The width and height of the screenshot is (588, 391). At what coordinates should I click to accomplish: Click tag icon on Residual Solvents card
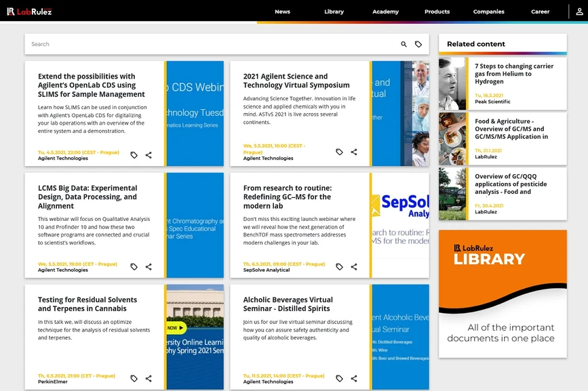[134, 378]
